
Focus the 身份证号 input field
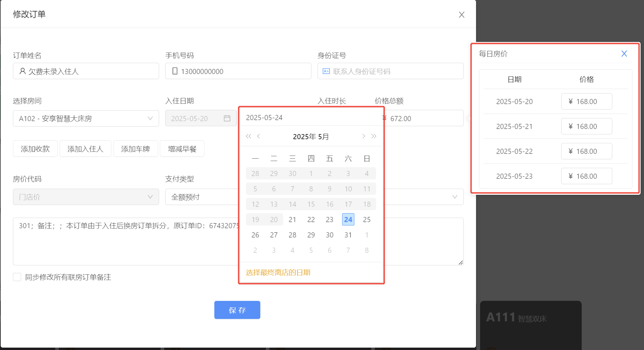tap(390, 71)
